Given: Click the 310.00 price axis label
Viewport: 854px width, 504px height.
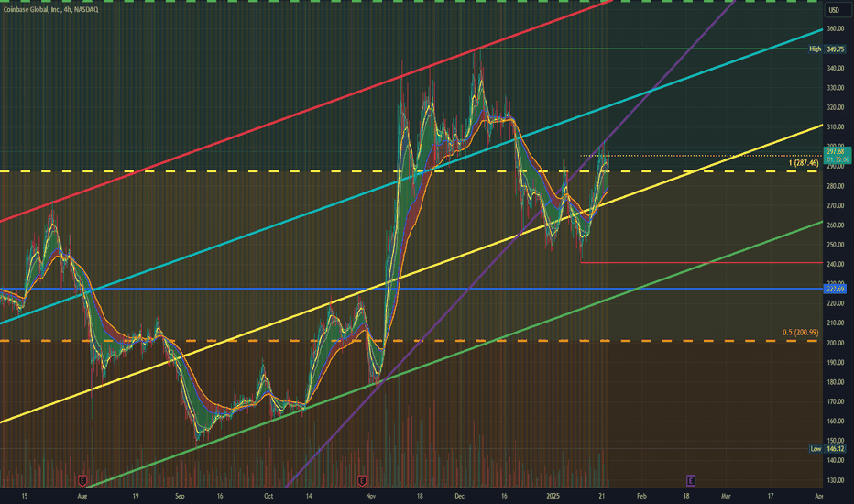Looking at the screenshot, I should point(836,127).
